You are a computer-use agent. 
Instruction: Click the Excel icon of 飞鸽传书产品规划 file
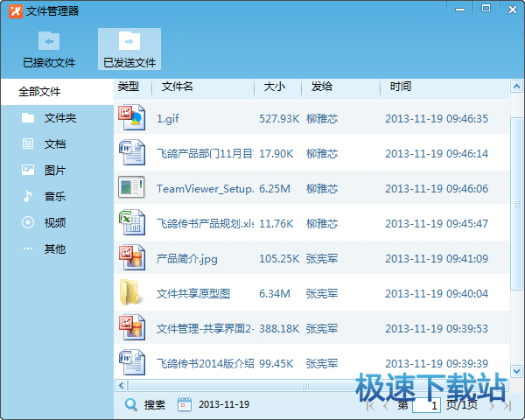pyautogui.click(x=132, y=222)
